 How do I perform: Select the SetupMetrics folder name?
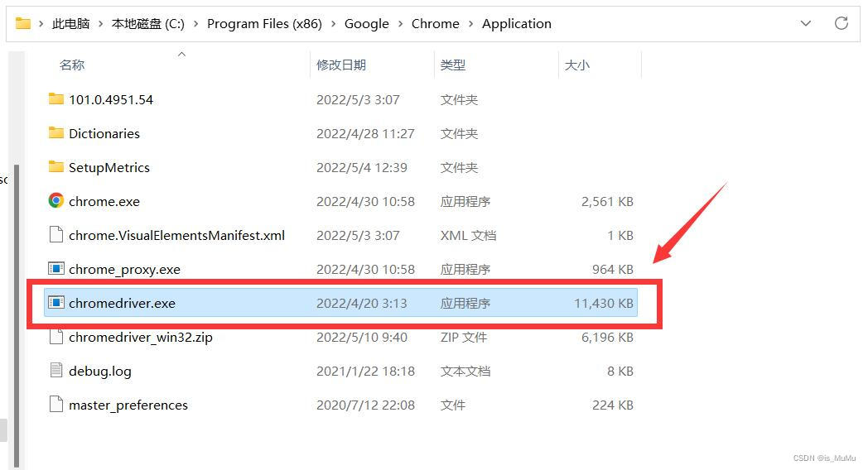(x=109, y=167)
